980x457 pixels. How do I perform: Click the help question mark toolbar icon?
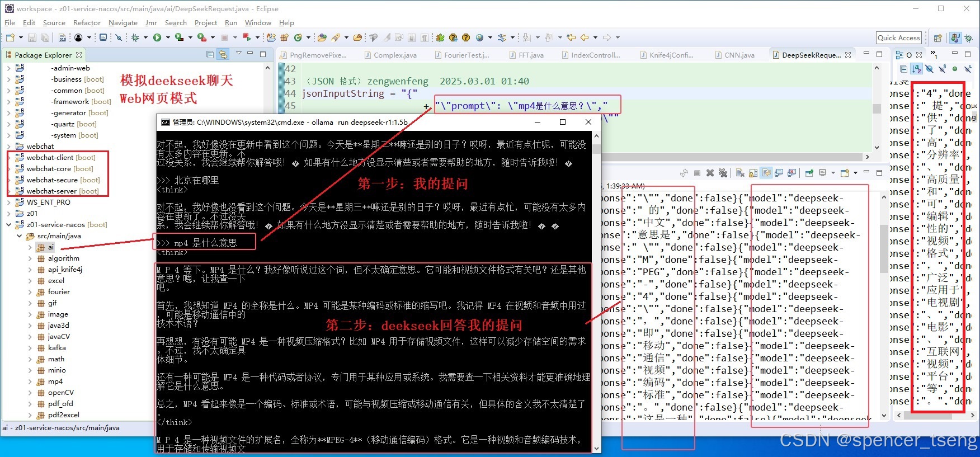tap(466, 37)
